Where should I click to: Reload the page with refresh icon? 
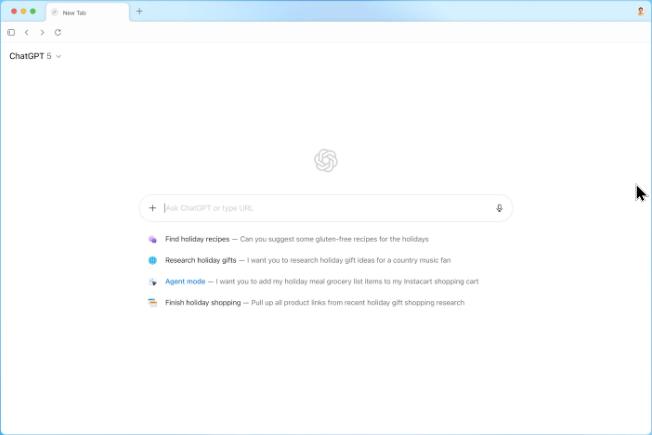pos(58,32)
